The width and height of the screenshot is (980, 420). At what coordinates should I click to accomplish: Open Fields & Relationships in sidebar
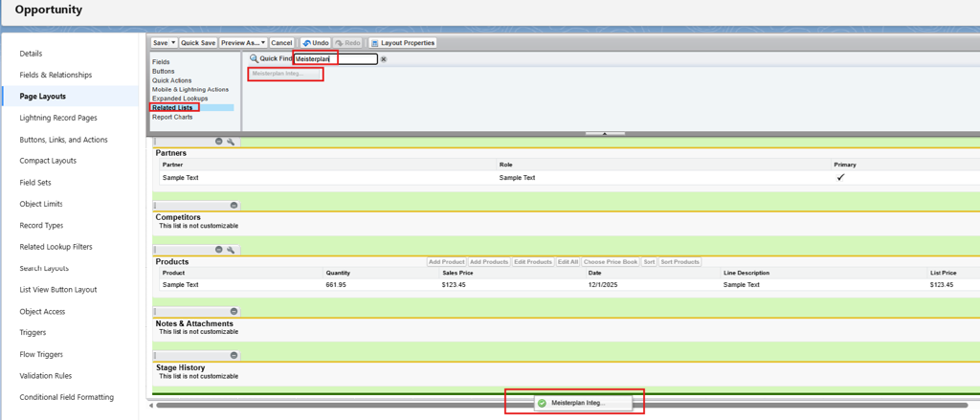coord(56,75)
